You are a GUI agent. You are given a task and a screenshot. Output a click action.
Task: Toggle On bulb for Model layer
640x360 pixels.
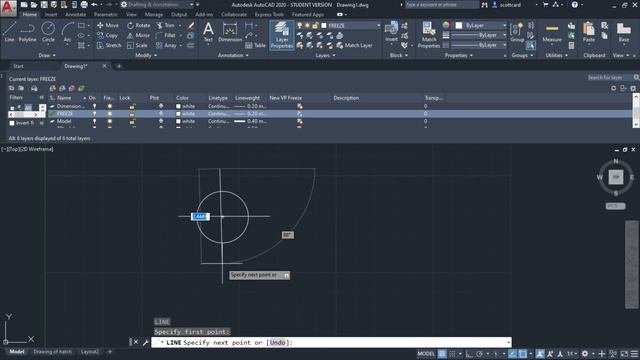[x=94, y=121]
